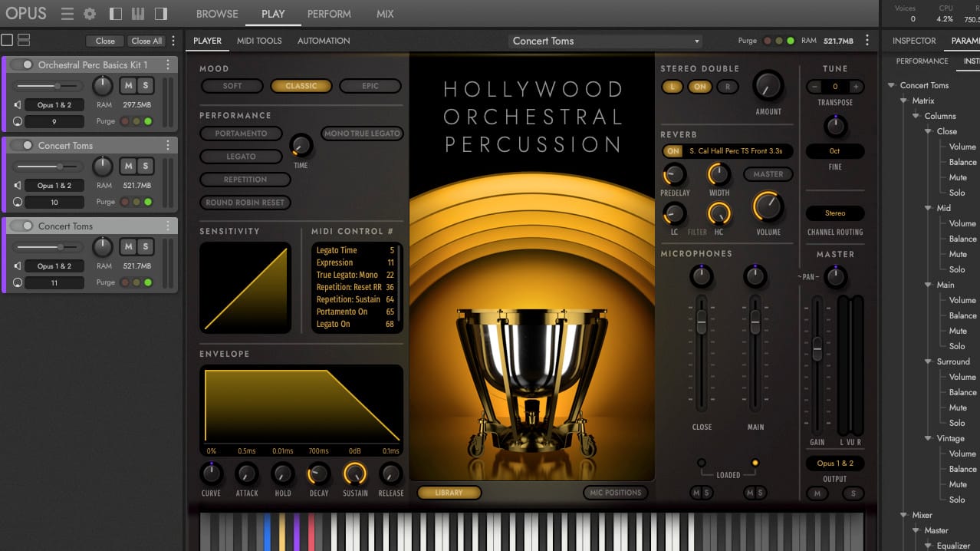Image resolution: width=980 pixels, height=551 pixels.
Task: Open the OPUS settings gear icon
Action: click(x=89, y=13)
